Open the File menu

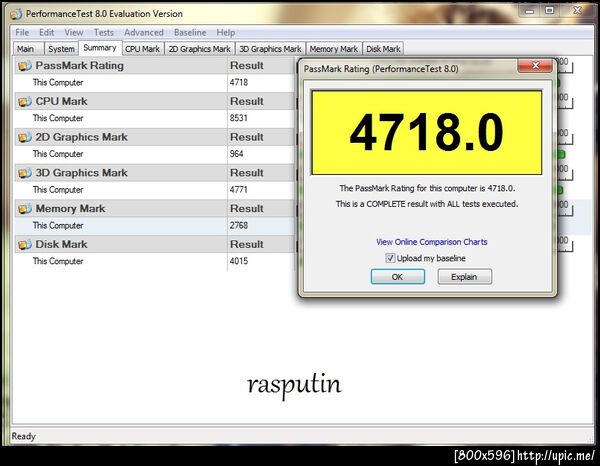click(22, 33)
